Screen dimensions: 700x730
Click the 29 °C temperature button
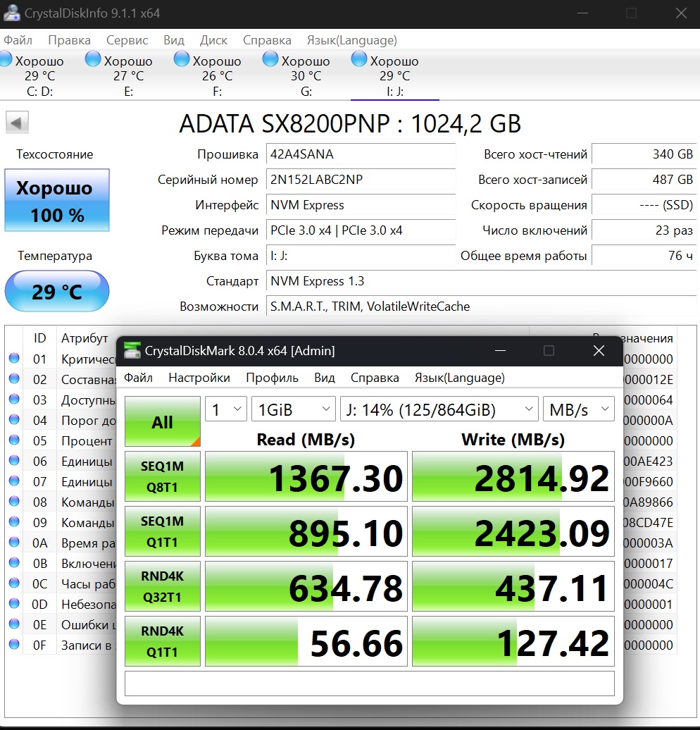click(57, 291)
